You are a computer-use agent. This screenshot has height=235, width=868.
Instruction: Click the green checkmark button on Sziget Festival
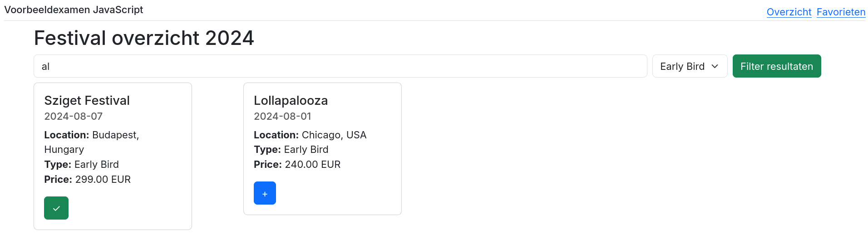(56, 208)
